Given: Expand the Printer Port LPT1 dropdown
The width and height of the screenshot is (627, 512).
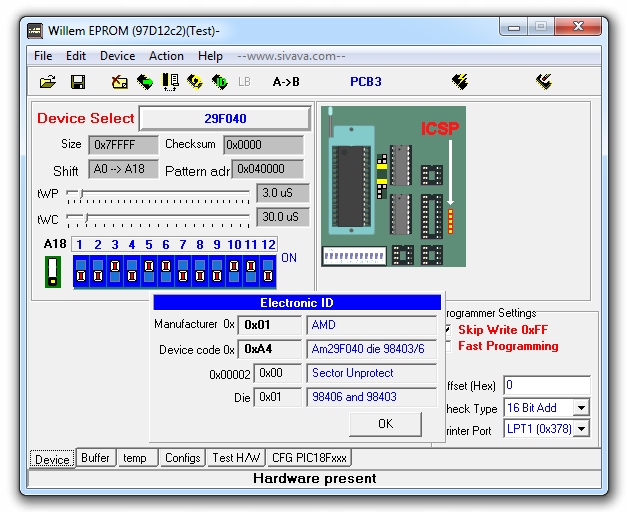Looking at the screenshot, I should [x=581, y=430].
